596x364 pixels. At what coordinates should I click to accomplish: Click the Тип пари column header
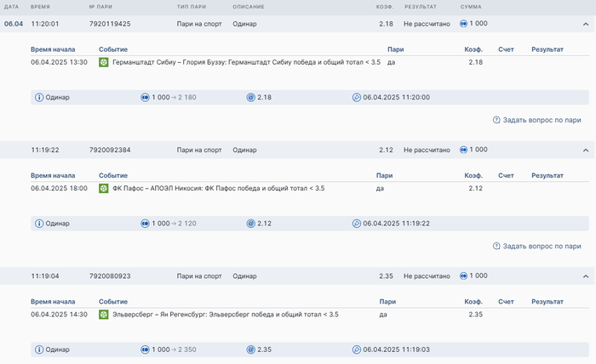pyautogui.click(x=192, y=7)
